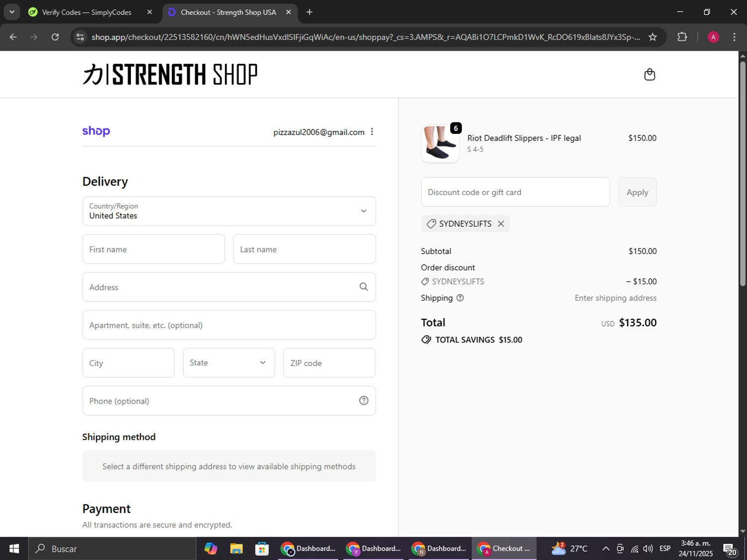747x560 pixels.
Task: Open the tab search dropdown arrow
Action: pos(11,12)
